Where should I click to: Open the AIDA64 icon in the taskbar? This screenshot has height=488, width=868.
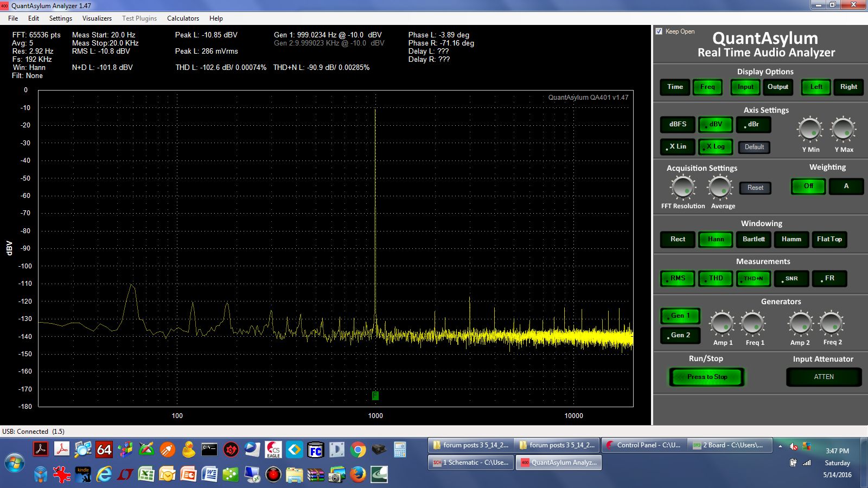click(104, 450)
